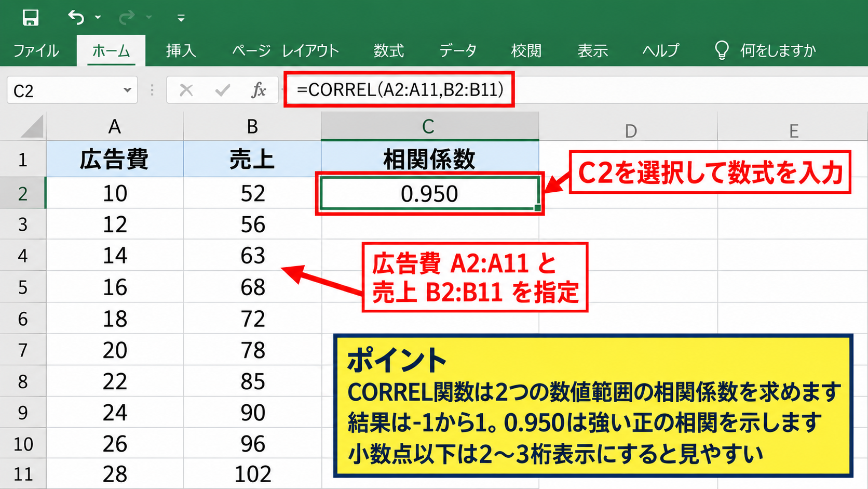Select column C header
The height and width of the screenshot is (489, 868).
coord(430,126)
